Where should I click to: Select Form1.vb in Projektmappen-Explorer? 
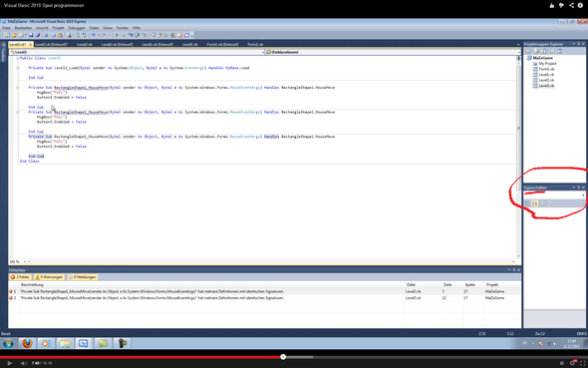pos(546,69)
